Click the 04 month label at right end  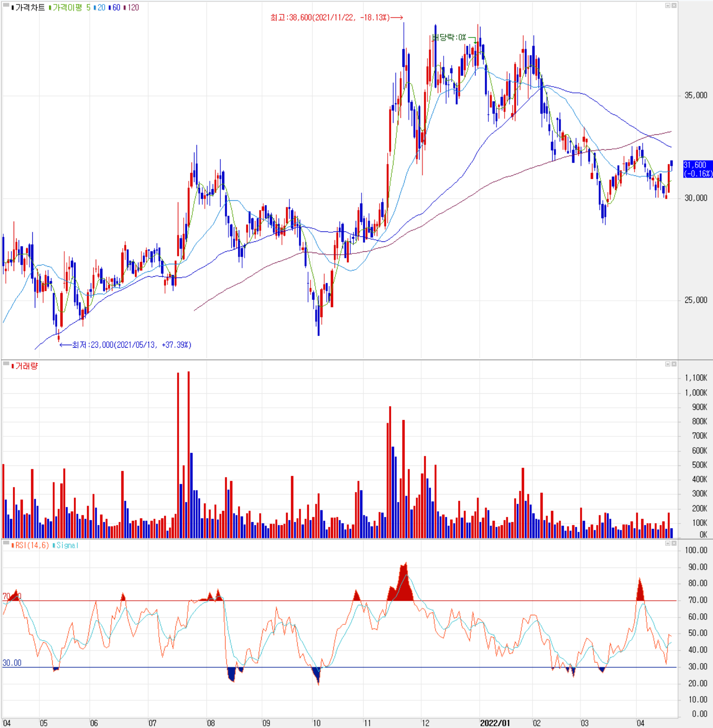tap(640, 723)
